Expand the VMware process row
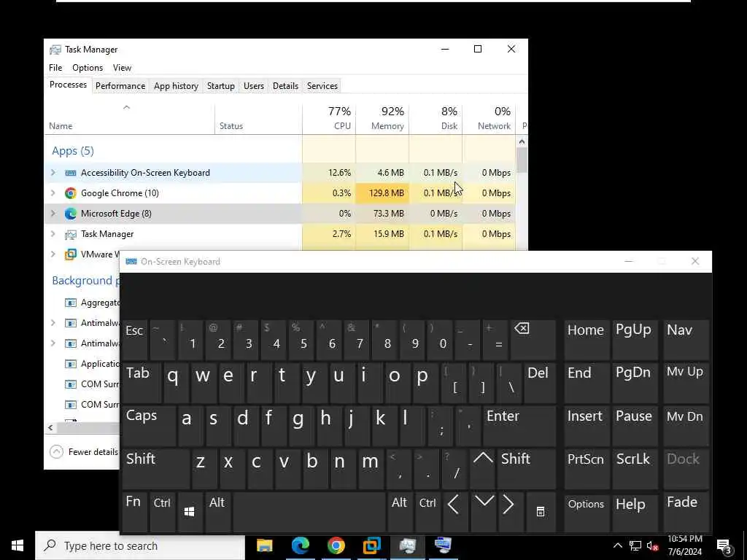 pyautogui.click(x=53, y=254)
